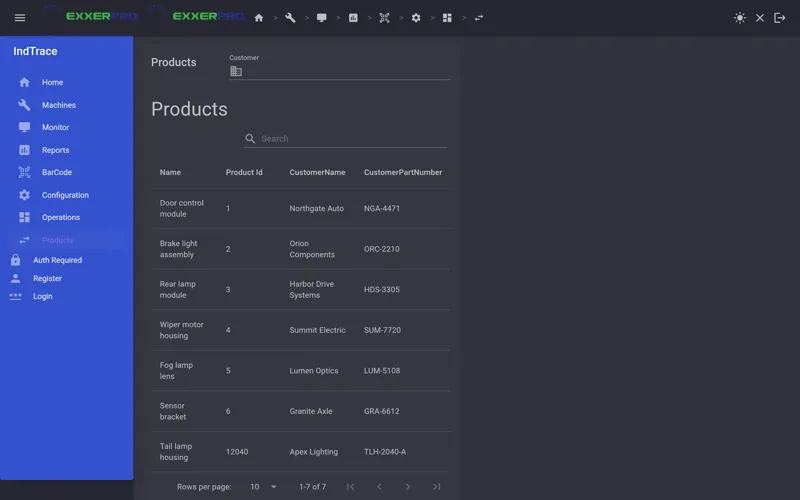This screenshot has width=800, height=500.
Task: Click the X icon in top bar
Action: (760, 18)
